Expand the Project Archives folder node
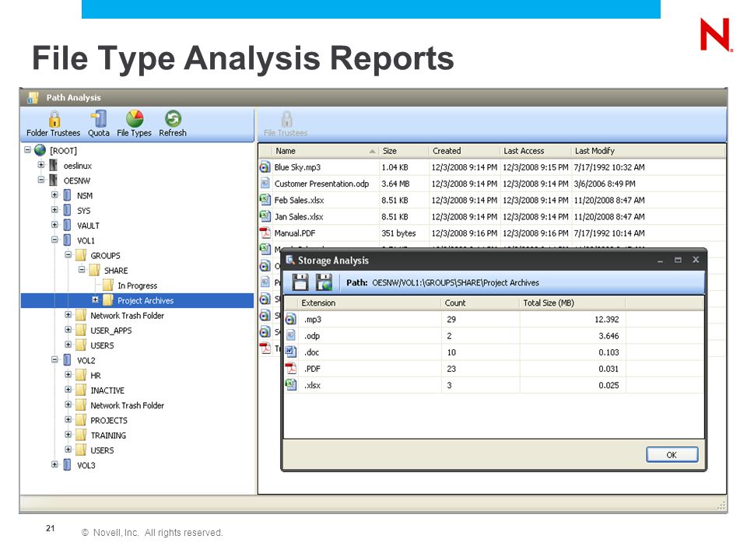The image size is (747, 560). (95, 300)
